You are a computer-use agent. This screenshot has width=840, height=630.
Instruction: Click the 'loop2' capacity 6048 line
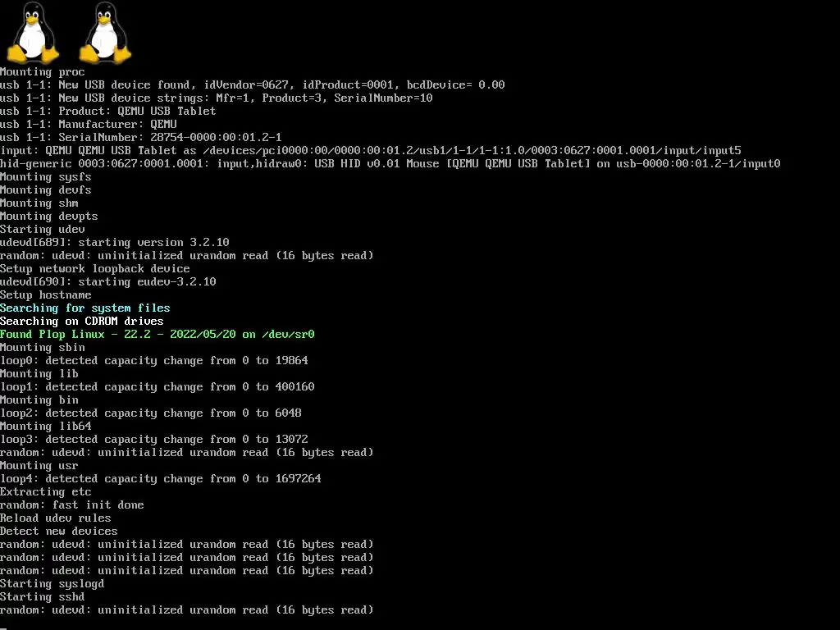151,413
